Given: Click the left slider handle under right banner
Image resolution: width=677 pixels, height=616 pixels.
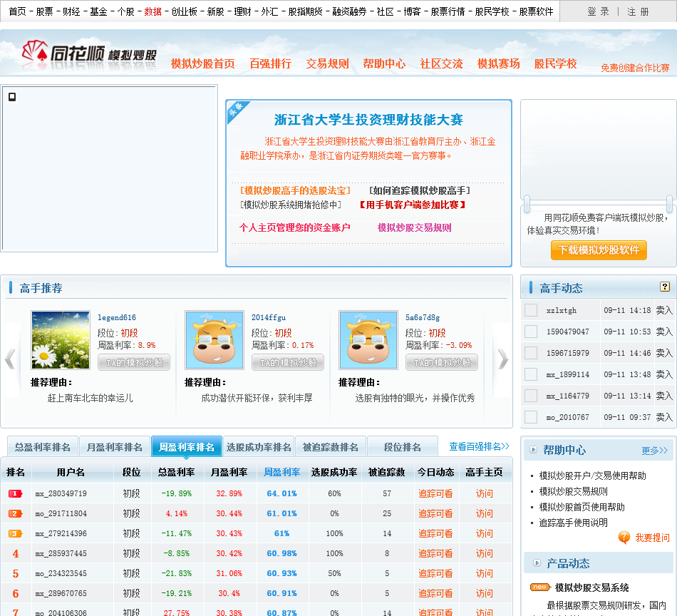Looking at the screenshot, I should click(x=527, y=204).
